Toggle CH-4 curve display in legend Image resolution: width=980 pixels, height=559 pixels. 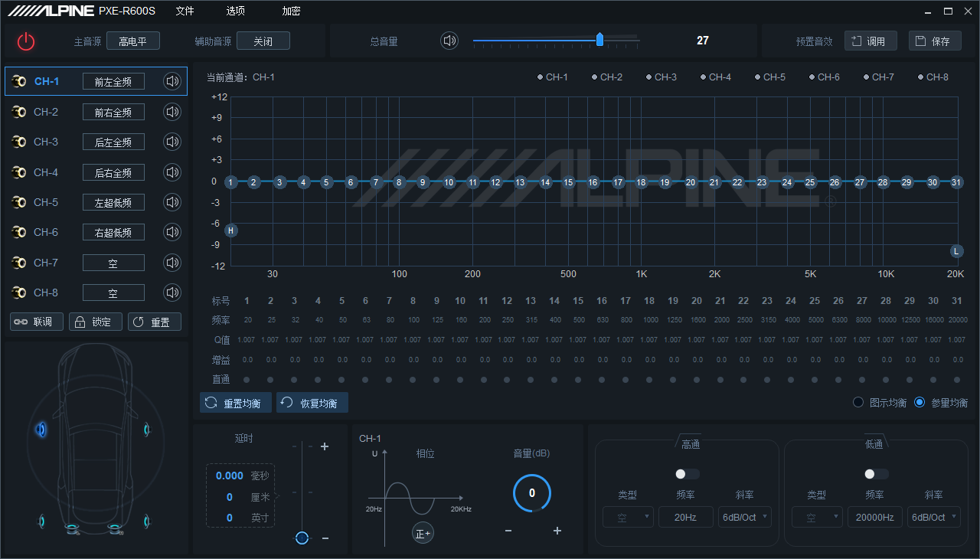(715, 77)
